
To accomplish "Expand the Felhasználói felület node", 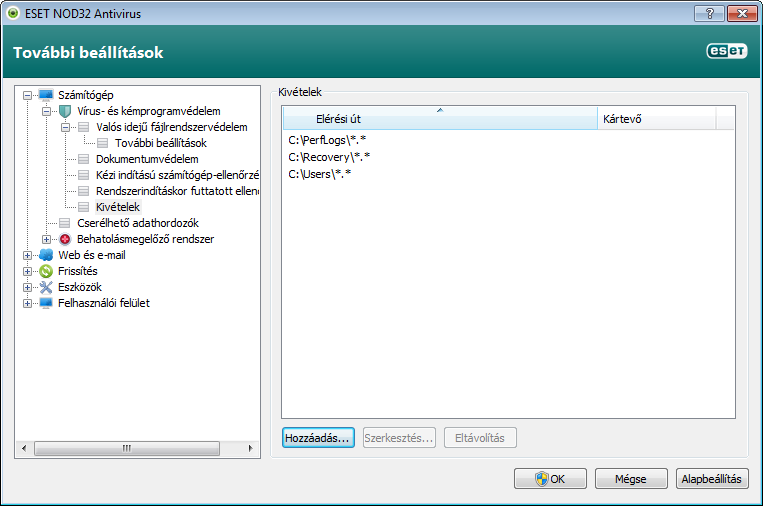I will [x=28, y=304].
